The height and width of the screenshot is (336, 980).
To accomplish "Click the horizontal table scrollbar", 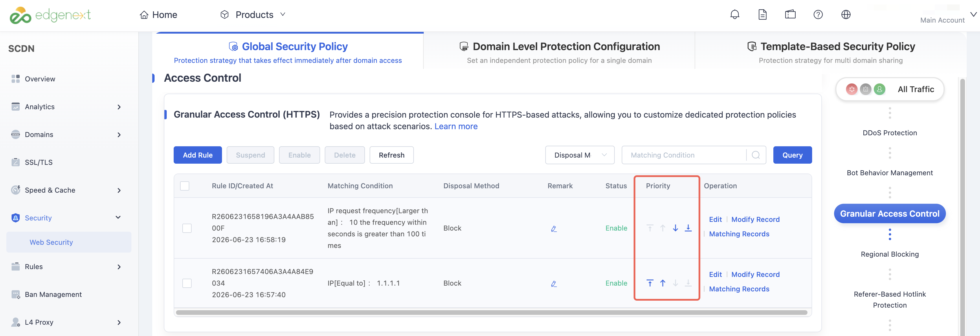I will 491,313.
